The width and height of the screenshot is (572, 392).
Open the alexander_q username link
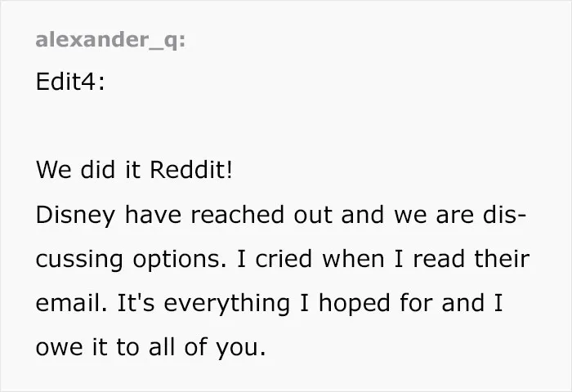(x=110, y=40)
